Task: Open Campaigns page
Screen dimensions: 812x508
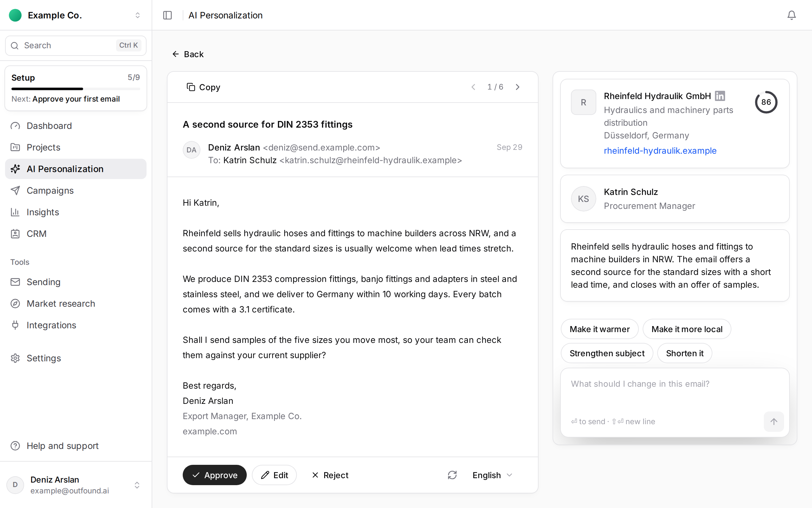Action: tap(76, 190)
